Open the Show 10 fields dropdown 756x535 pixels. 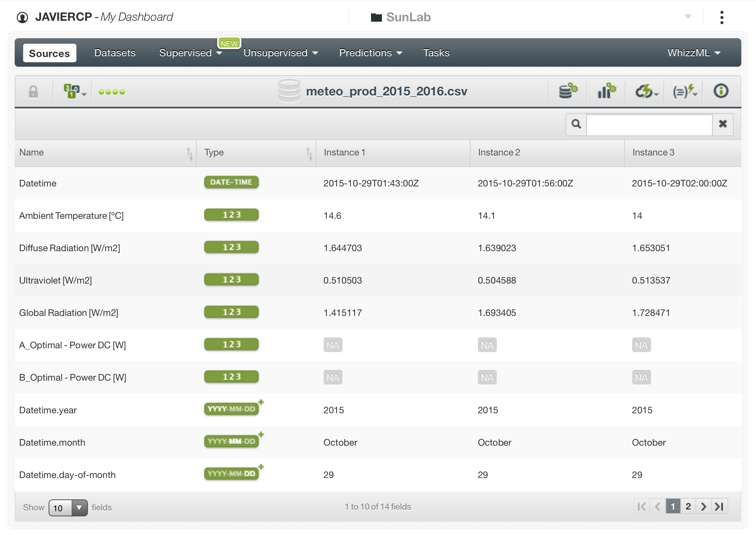(x=68, y=507)
